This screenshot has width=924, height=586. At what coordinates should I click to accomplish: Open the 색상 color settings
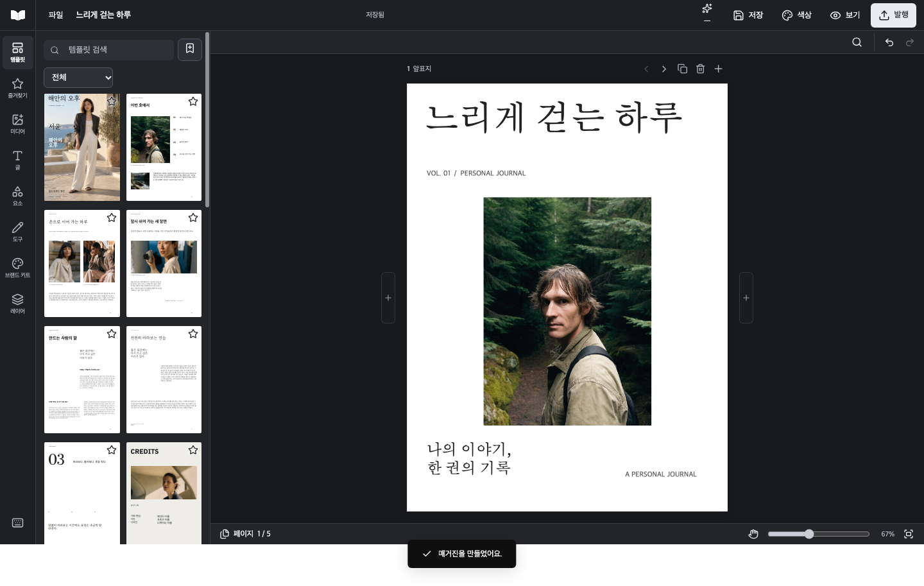click(797, 15)
